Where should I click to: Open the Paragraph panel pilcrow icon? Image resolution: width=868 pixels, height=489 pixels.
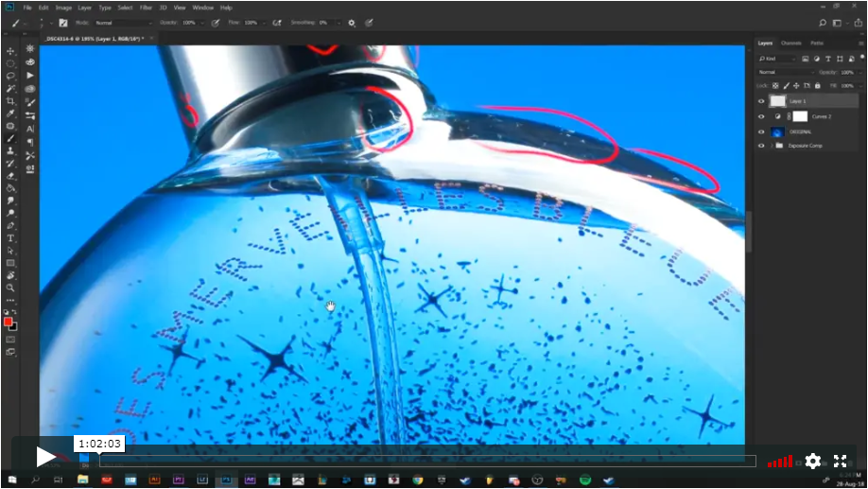[30, 142]
